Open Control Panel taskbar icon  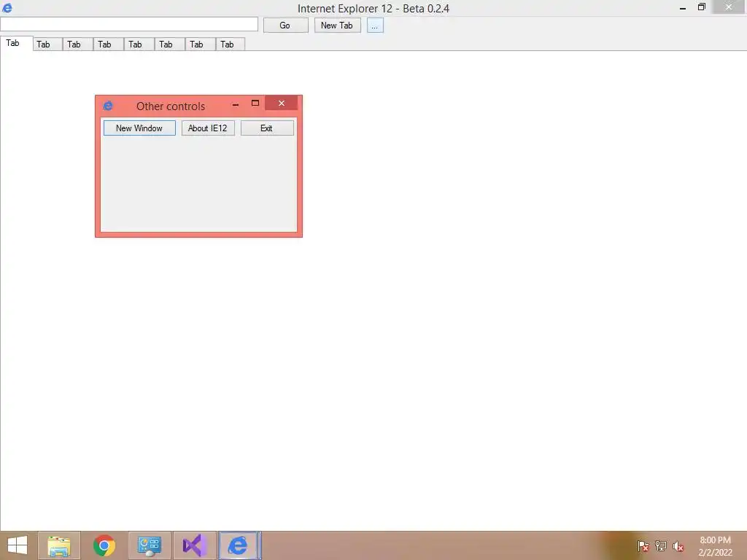150,545
